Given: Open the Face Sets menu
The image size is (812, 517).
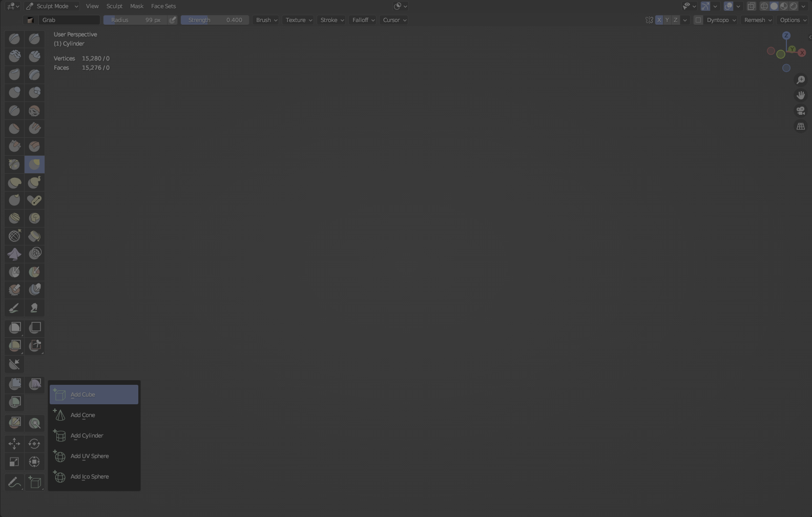Looking at the screenshot, I should pos(163,6).
